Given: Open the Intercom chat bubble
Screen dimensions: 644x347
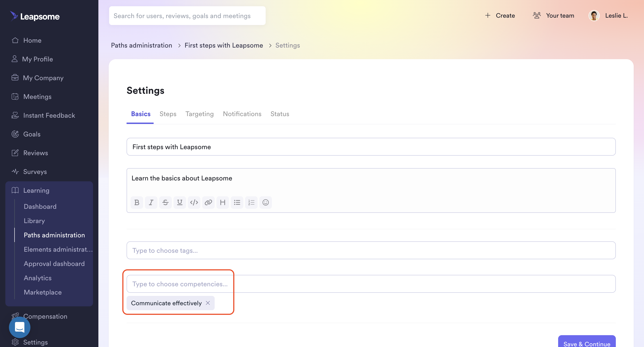Looking at the screenshot, I should coord(19,327).
